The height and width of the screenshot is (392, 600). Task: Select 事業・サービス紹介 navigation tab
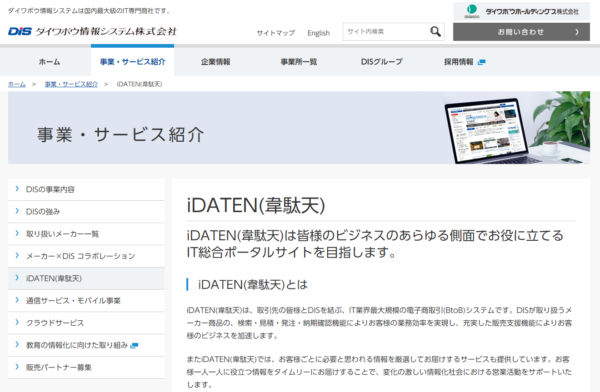pyautogui.click(x=132, y=62)
